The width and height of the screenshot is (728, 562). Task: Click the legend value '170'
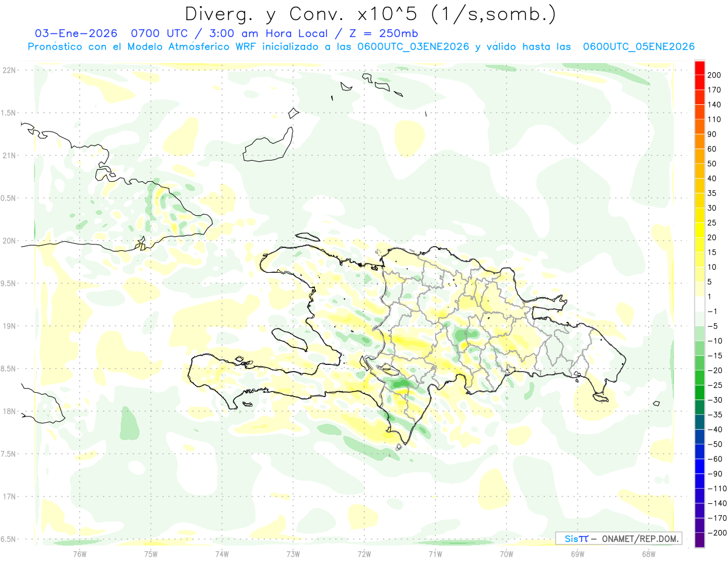point(714,90)
